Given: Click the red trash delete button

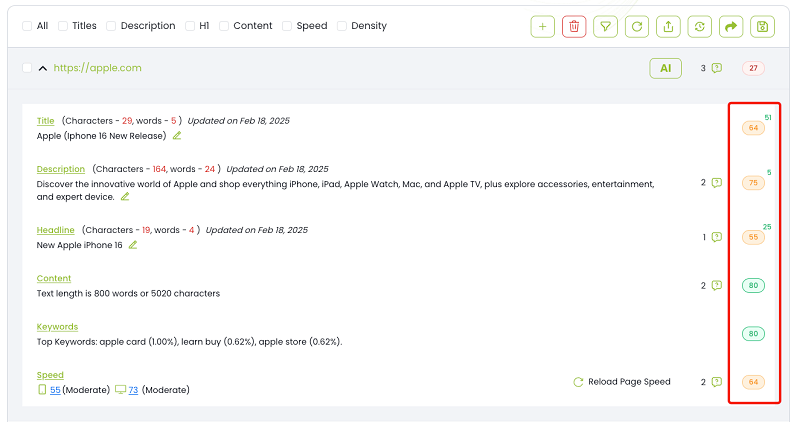Looking at the screenshot, I should (x=574, y=27).
